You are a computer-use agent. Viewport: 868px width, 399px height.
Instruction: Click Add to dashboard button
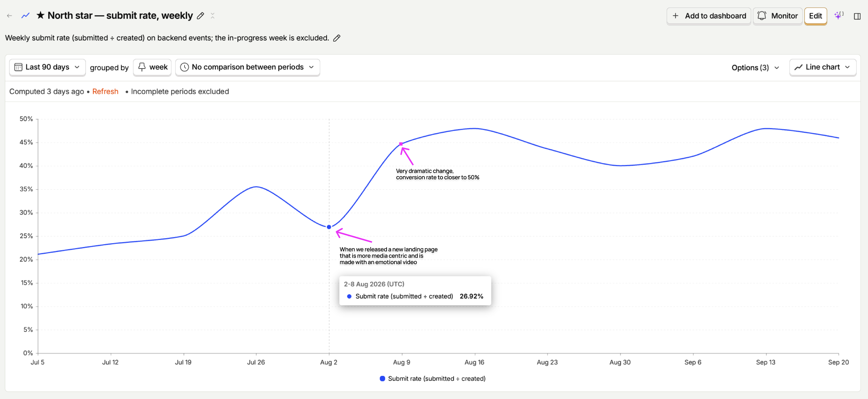pyautogui.click(x=708, y=16)
